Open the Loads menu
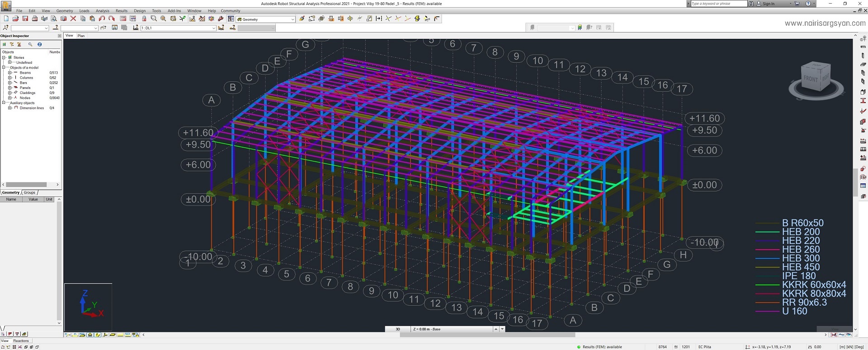Viewport: 868px width, 350px height. click(84, 11)
